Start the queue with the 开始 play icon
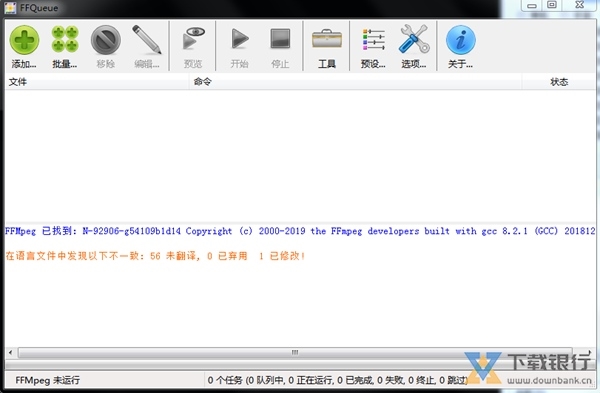This screenshot has height=393, width=600. (x=240, y=39)
